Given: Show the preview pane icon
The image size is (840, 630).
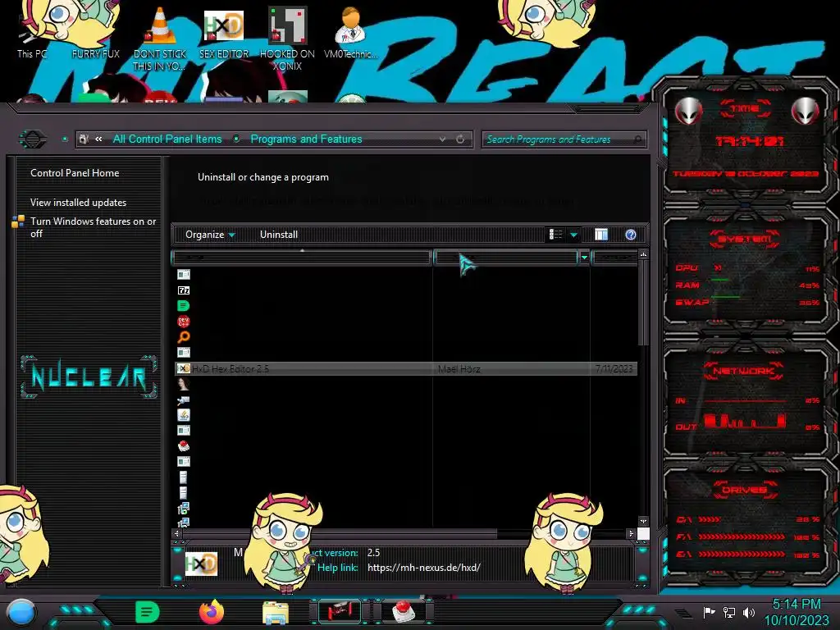Looking at the screenshot, I should 601,235.
